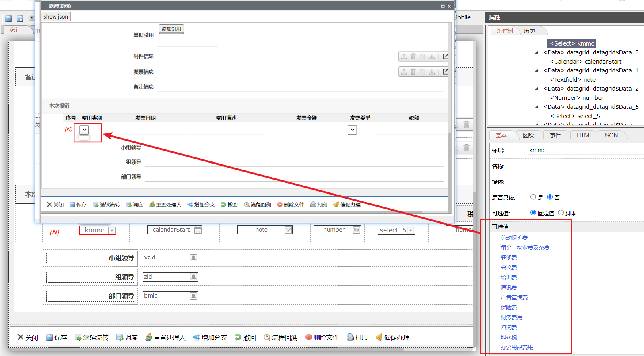The height and width of the screenshot is (356, 644).
Task: Click 删除文件 in the 一般费用报销 dialog toolbar
Action: [x=291, y=205]
